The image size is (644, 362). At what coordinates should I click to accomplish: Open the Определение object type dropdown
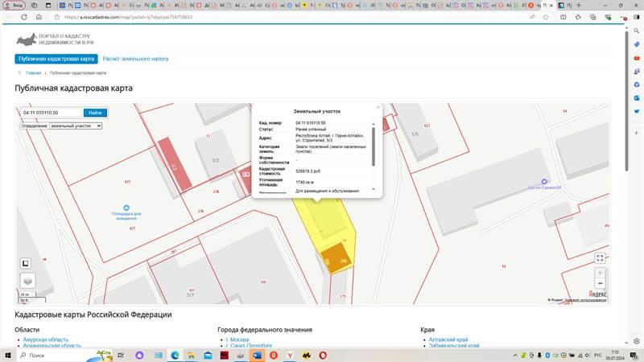coord(76,126)
